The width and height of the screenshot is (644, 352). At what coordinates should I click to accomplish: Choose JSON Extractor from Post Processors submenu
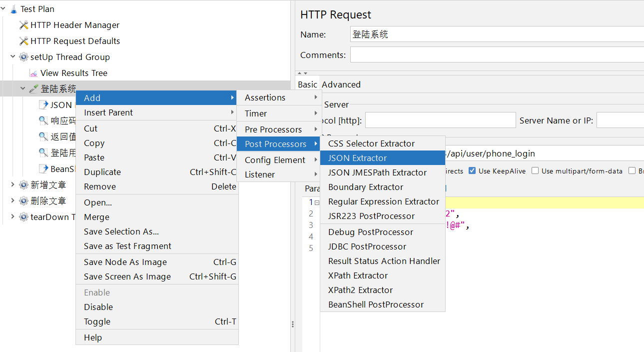(357, 158)
